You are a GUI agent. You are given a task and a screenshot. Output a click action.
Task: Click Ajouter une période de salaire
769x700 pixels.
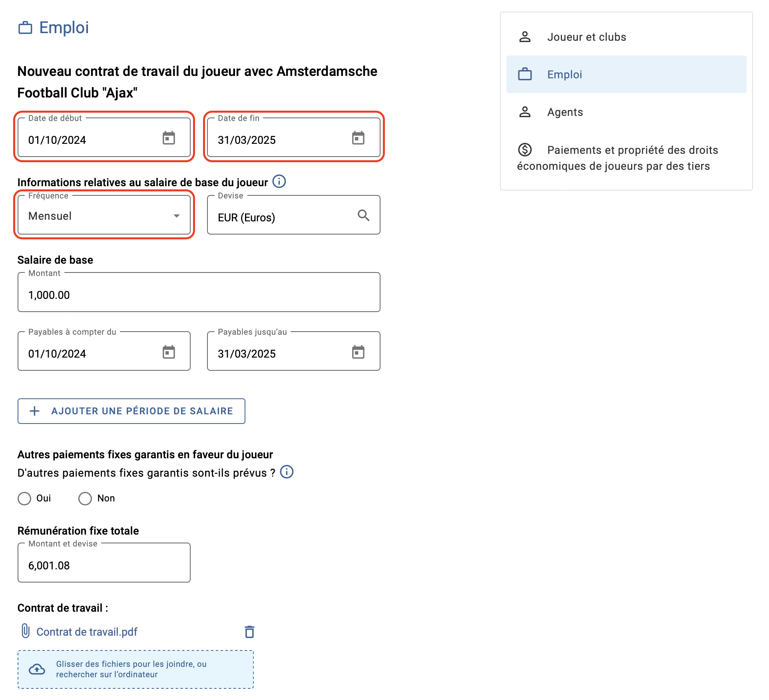point(131,411)
